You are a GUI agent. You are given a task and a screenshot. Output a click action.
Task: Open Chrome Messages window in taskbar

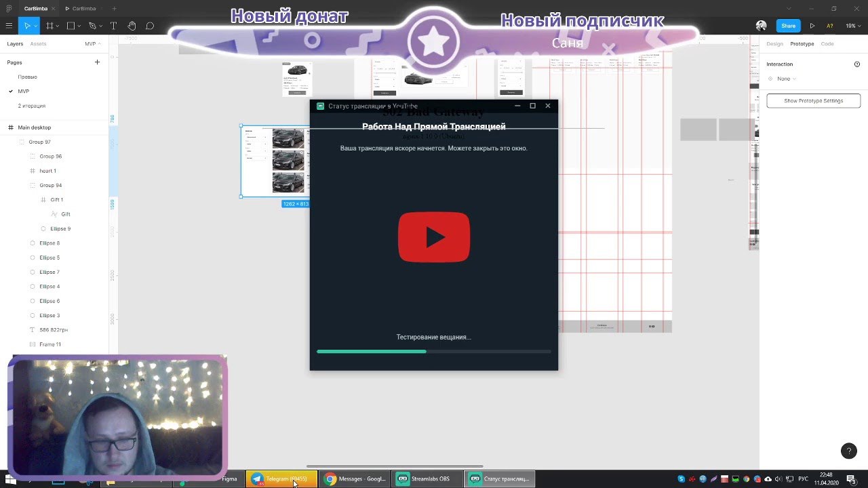pyautogui.click(x=354, y=479)
